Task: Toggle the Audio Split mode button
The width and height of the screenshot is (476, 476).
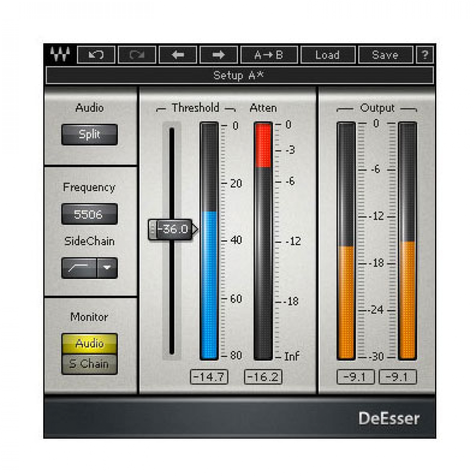Action: (89, 134)
